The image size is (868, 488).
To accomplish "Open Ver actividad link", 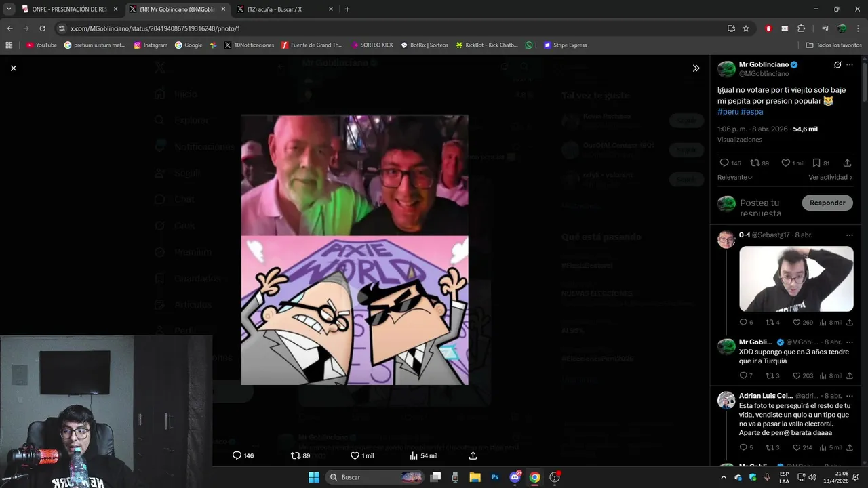I will click(x=831, y=177).
